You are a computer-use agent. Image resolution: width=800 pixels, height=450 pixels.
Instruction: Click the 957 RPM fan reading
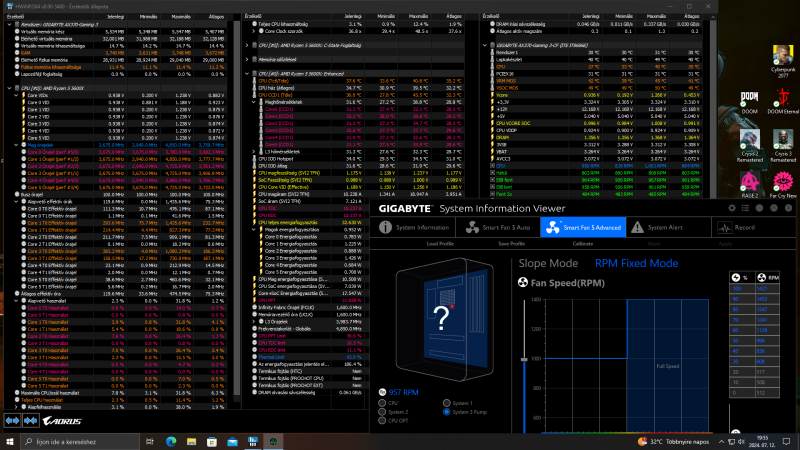(403, 392)
